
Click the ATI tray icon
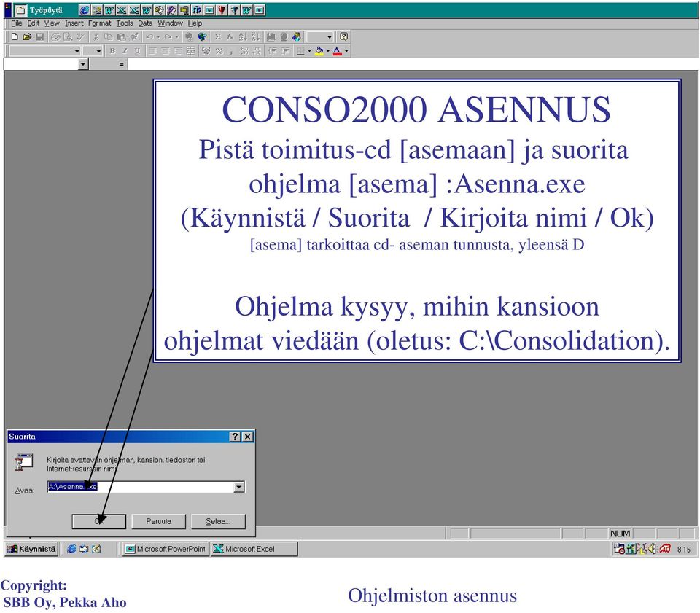pyautogui.click(x=665, y=549)
